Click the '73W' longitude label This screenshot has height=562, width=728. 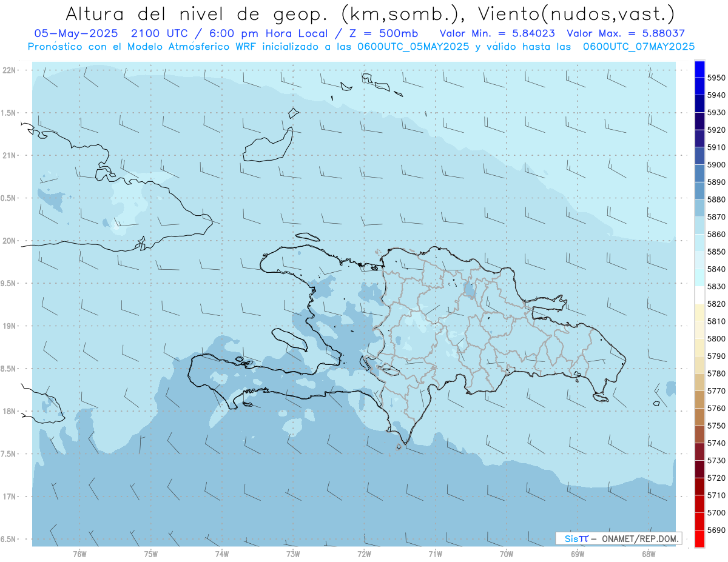(x=293, y=554)
